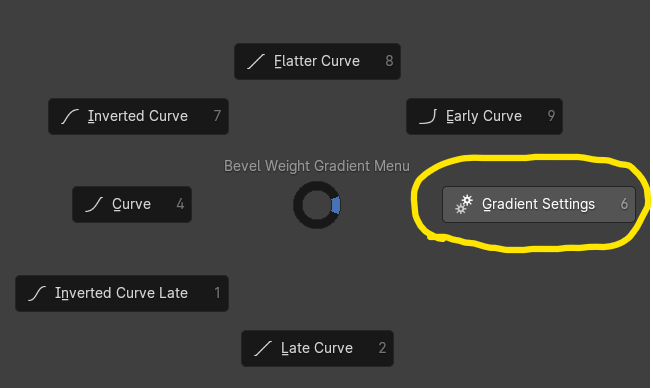The image size is (653, 388).
Task: Click the pie menu center ring
Action: coord(317,205)
